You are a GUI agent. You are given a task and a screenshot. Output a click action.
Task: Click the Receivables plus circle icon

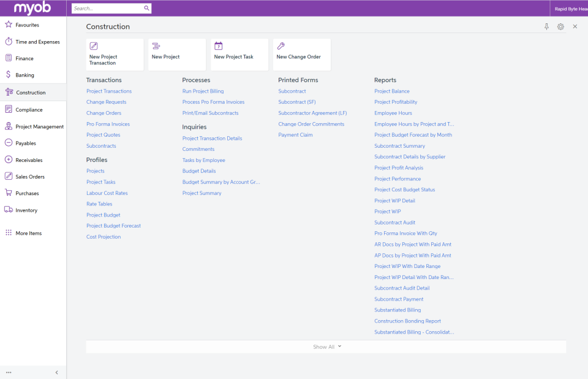point(9,159)
